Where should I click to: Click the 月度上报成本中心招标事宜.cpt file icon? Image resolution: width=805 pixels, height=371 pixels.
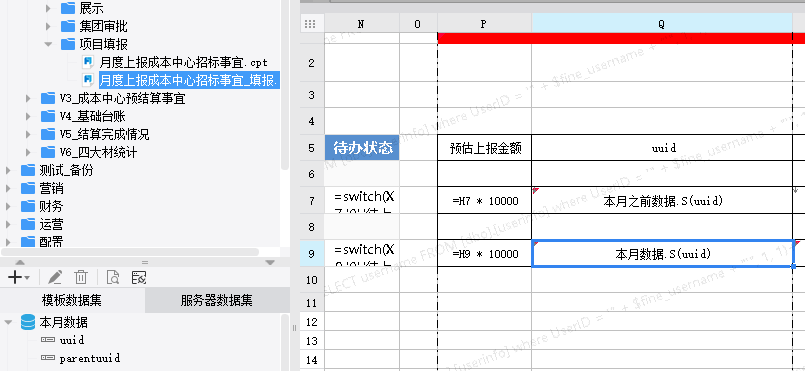point(88,63)
